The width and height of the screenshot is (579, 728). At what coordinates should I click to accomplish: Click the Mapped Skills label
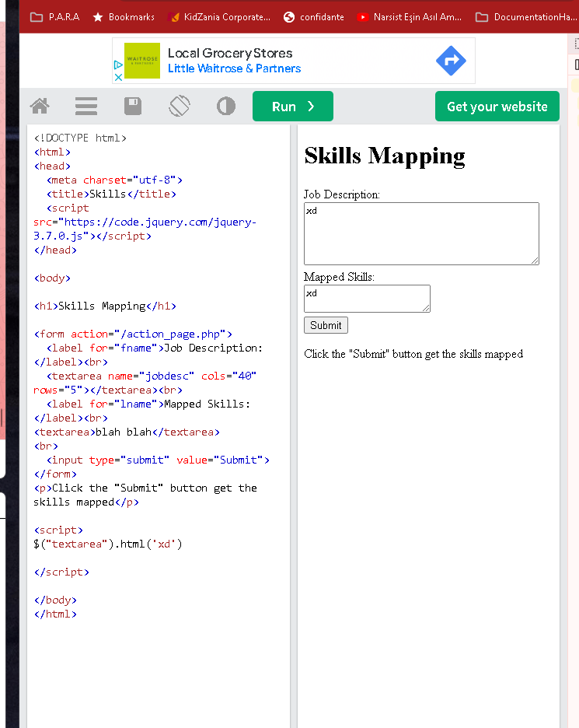339,277
